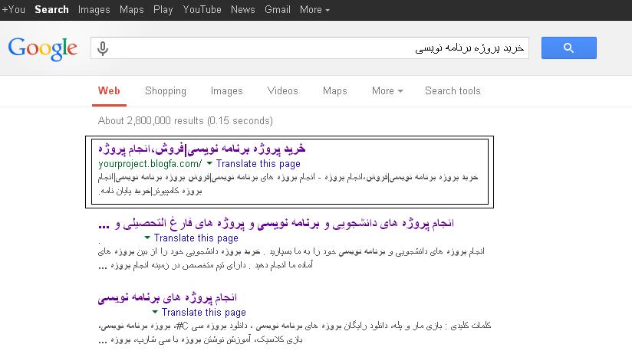632x364 pixels.
Task: Open the third search result title link
Action: click(167, 297)
